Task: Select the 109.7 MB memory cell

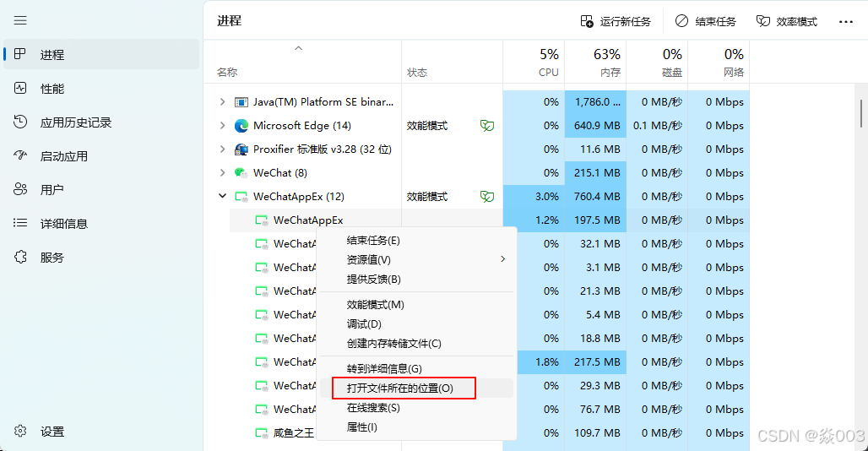Action: click(595, 432)
